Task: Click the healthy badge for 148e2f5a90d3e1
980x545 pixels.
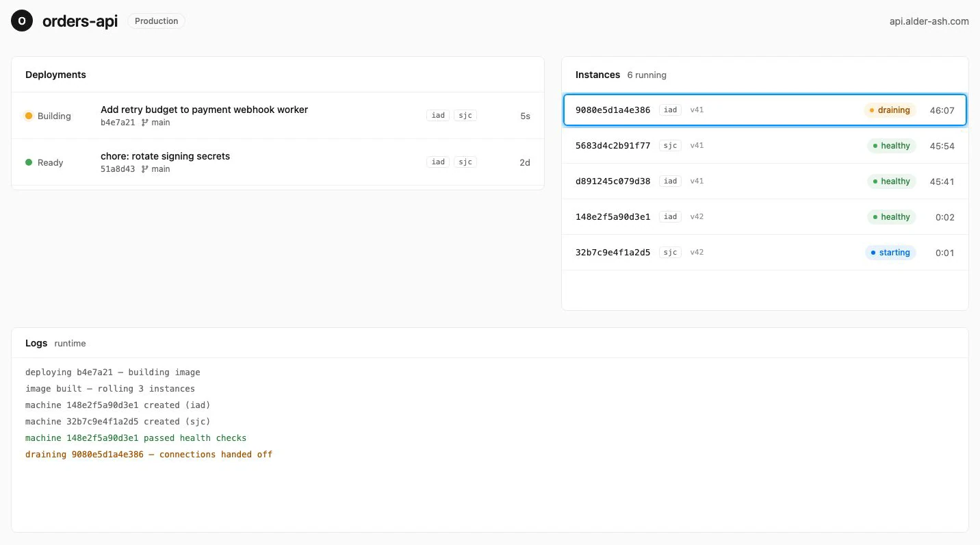Action: point(891,217)
